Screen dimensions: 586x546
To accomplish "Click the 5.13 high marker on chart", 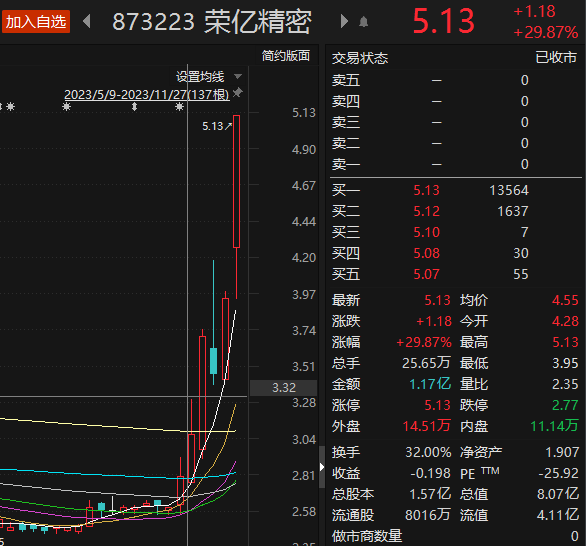I will click(x=216, y=126).
